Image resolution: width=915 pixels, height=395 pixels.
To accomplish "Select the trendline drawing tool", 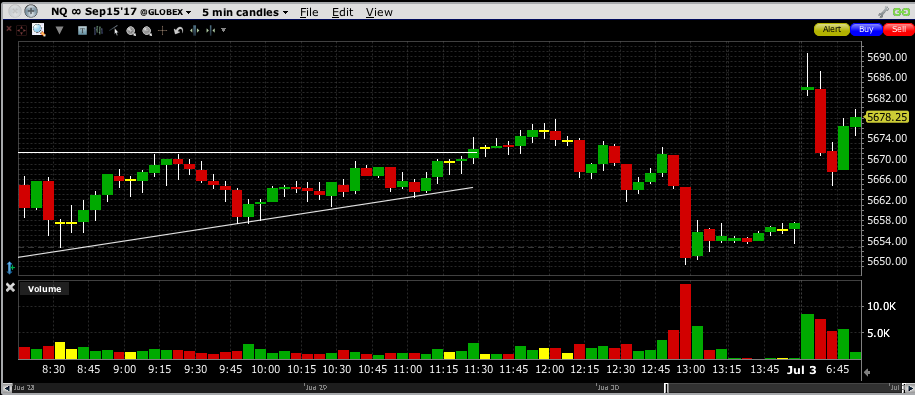I will pos(114,30).
